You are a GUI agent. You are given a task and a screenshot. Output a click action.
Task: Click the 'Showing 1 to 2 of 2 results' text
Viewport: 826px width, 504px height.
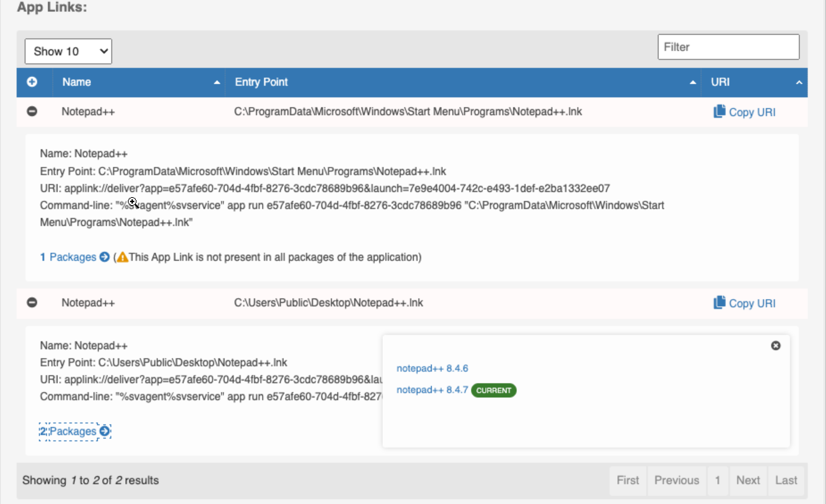click(x=90, y=480)
